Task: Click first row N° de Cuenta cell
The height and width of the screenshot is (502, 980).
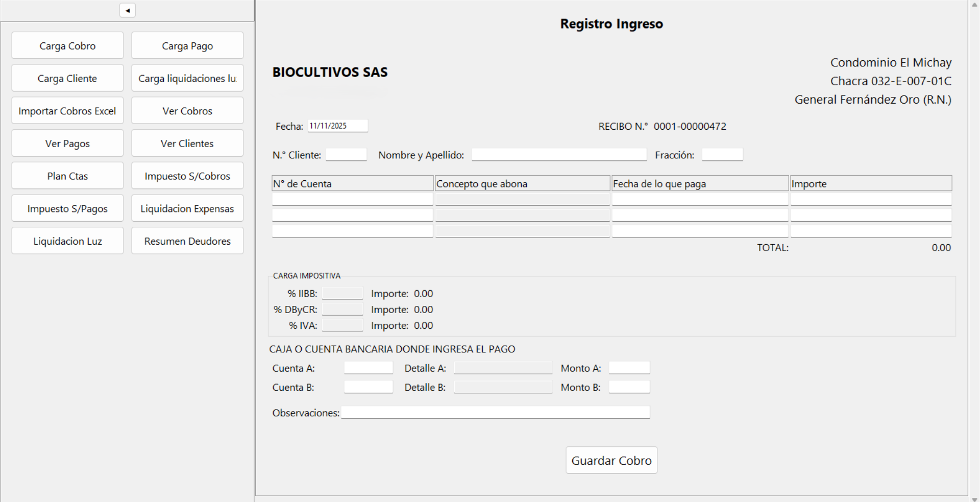Action: pos(352,199)
